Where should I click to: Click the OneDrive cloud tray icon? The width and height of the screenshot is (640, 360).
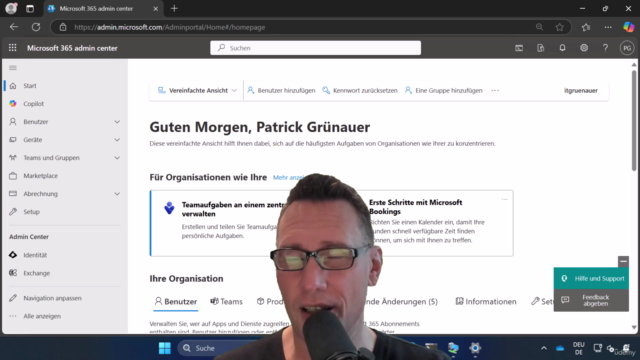[x=560, y=348]
